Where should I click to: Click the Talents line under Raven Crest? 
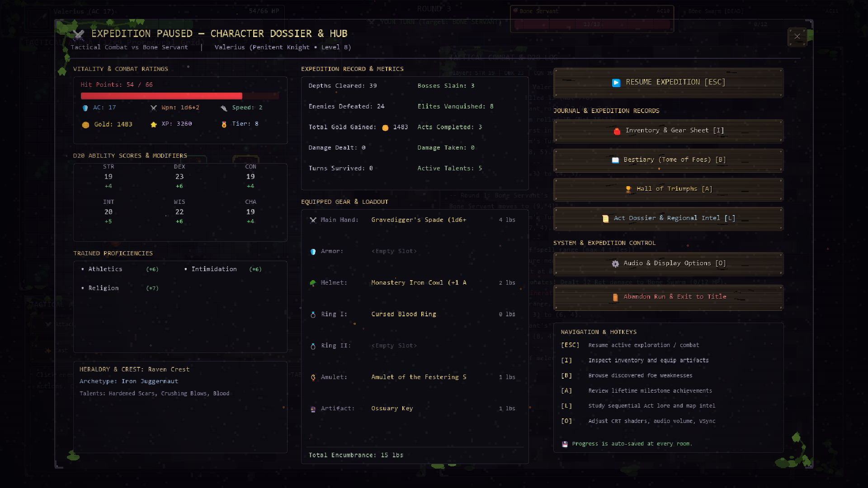point(155,394)
